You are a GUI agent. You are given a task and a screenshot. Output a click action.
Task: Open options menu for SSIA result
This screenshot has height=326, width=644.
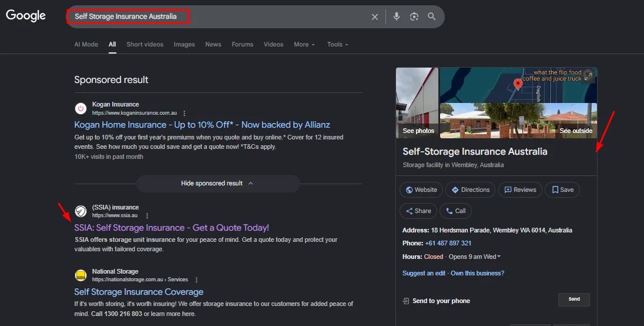[x=147, y=216]
